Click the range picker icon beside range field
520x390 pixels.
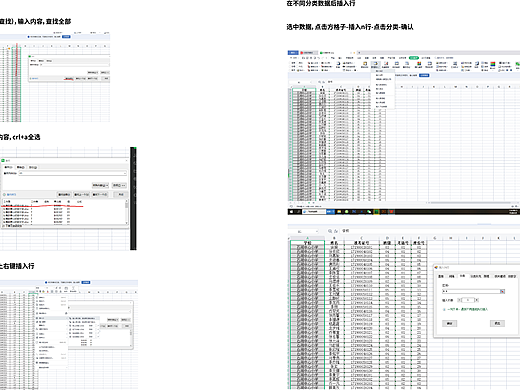pyautogui.click(x=502, y=291)
